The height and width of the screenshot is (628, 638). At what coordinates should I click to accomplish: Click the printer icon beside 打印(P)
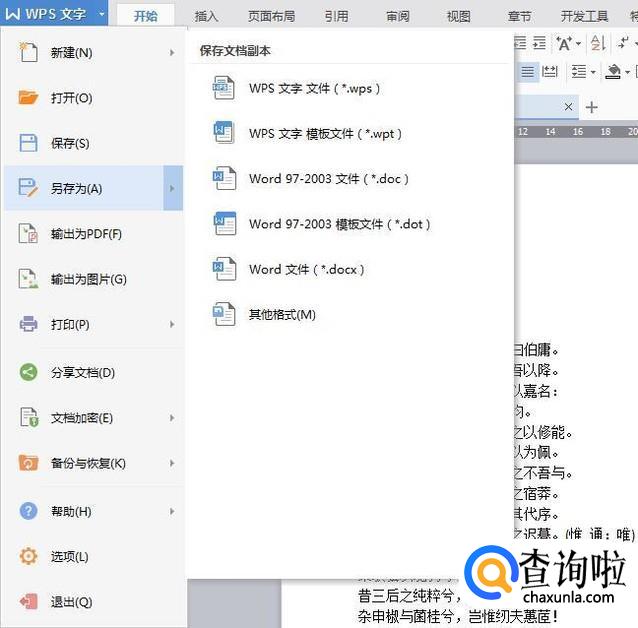[x=28, y=324]
